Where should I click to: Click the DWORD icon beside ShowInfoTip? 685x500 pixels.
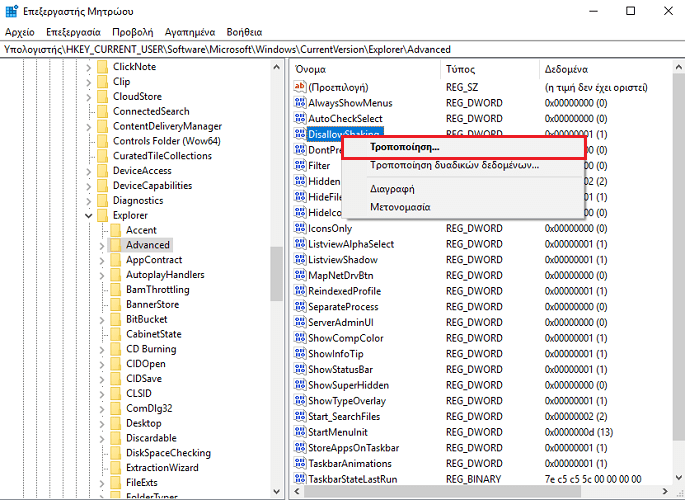pos(300,354)
